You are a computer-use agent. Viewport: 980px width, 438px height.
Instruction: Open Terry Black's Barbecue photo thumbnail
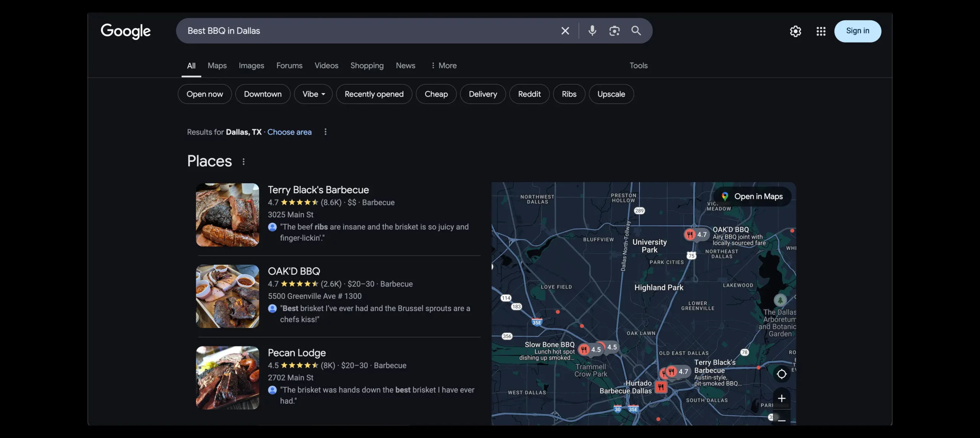click(x=227, y=215)
